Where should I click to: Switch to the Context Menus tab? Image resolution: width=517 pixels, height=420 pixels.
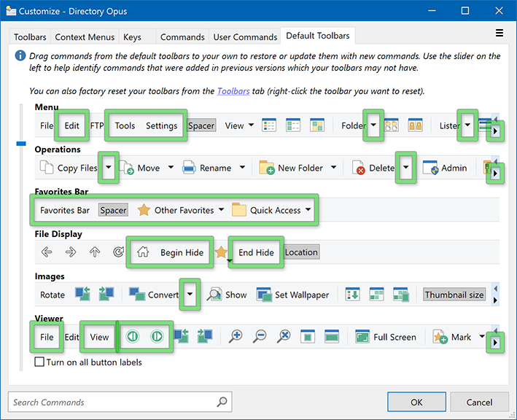(85, 37)
